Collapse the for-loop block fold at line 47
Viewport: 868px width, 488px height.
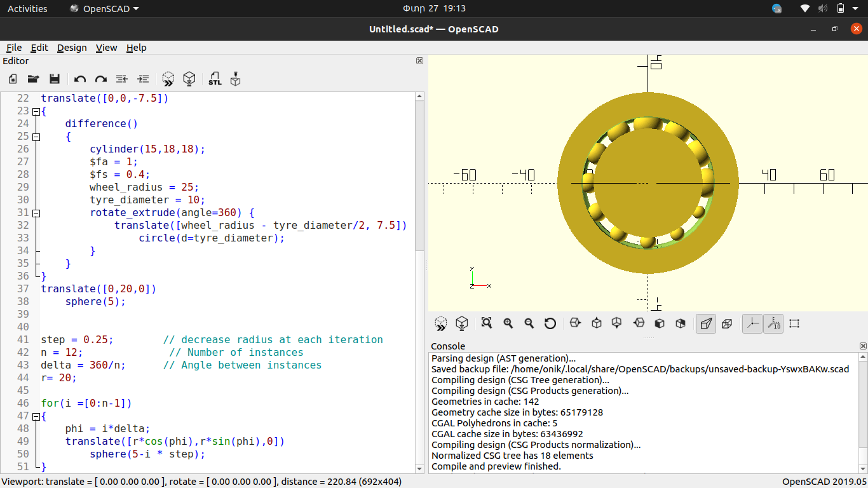click(36, 416)
